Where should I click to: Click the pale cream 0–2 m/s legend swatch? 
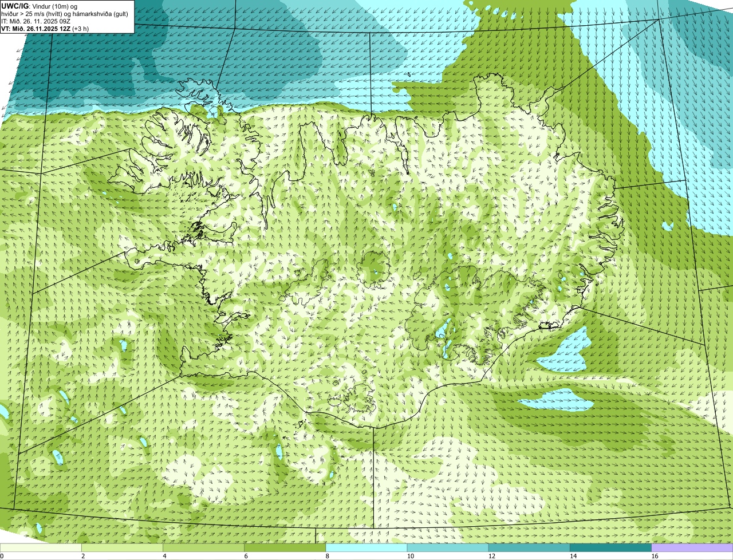click(41, 547)
